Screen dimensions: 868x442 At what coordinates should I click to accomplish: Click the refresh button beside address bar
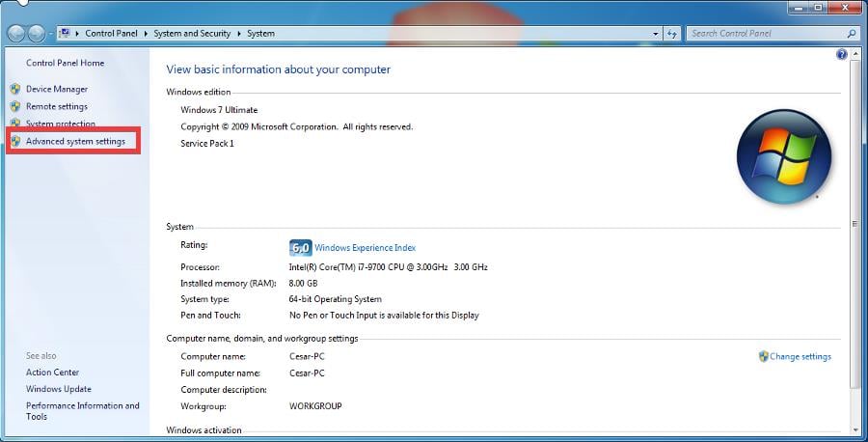click(x=671, y=34)
